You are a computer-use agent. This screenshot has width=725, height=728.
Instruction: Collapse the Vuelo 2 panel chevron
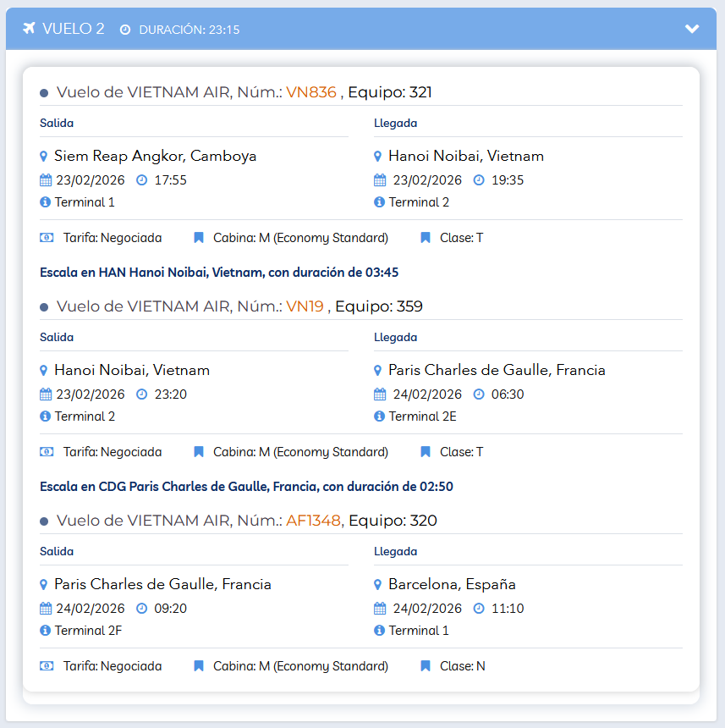coord(692,29)
